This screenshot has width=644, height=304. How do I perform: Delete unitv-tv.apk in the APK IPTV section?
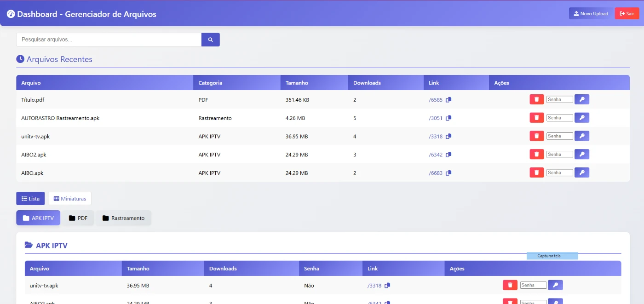(x=510, y=285)
